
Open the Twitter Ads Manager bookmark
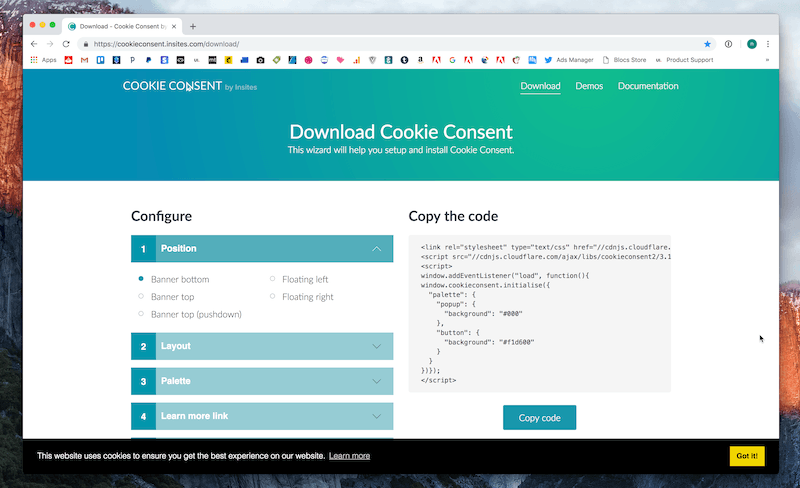tap(569, 60)
